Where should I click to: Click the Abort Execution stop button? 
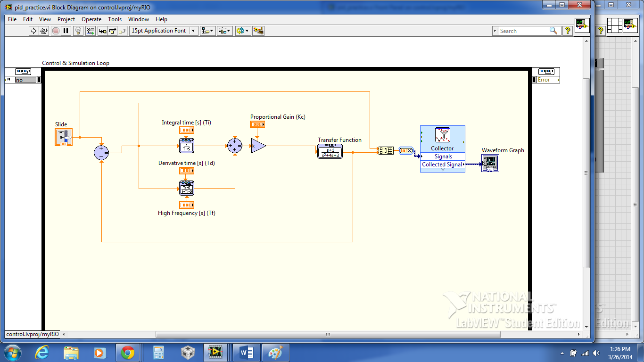pos(56,31)
